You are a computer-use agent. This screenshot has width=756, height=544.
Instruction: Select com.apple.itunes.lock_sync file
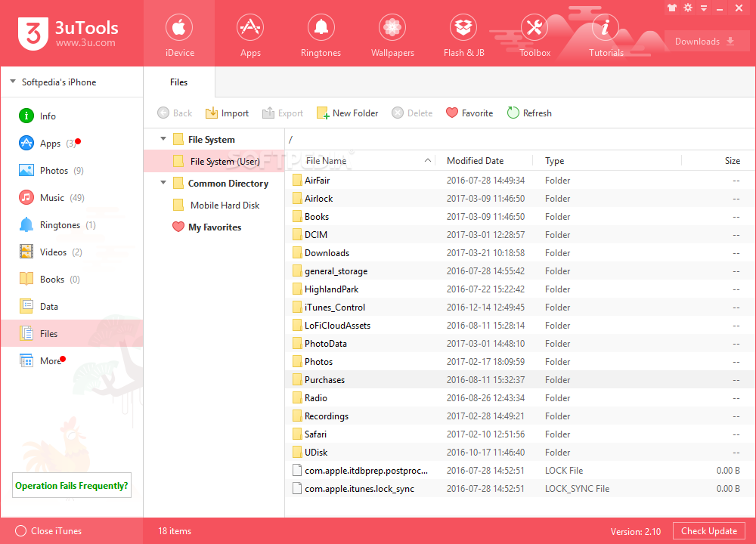tap(520, 489)
